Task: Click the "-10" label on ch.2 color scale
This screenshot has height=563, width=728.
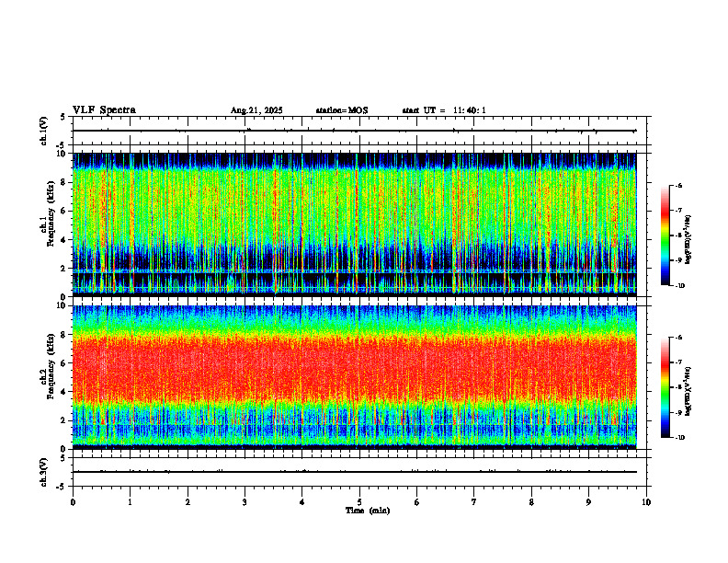Action: point(678,438)
